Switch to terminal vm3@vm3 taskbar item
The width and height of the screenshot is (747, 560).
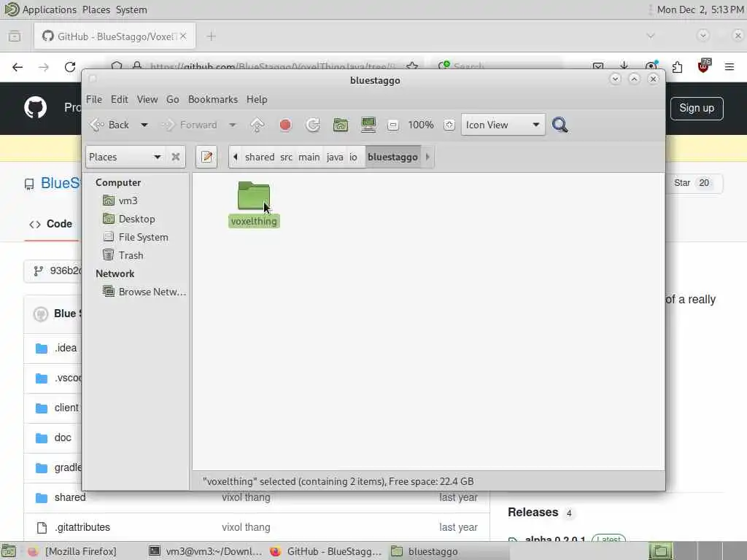click(205, 551)
